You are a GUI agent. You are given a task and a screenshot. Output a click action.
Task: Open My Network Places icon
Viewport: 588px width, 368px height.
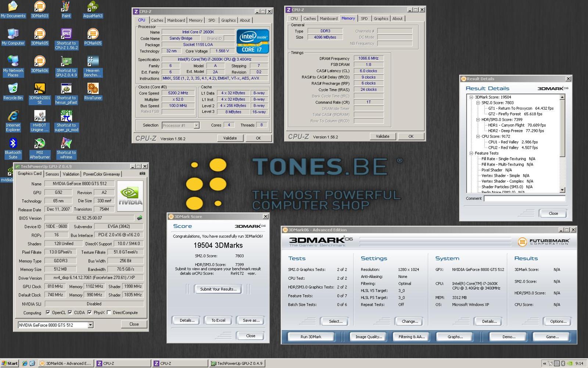coord(13,66)
